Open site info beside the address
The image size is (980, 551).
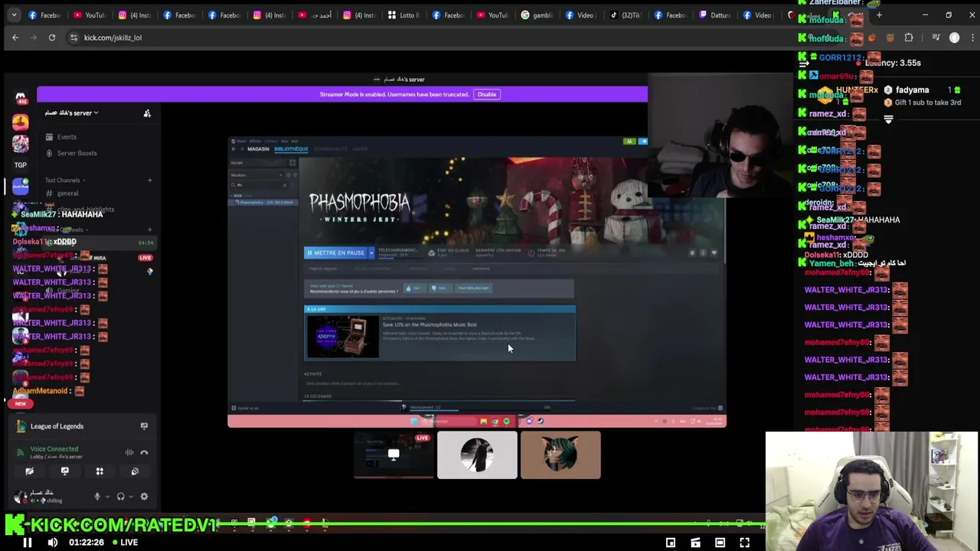click(x=73, y=37)
